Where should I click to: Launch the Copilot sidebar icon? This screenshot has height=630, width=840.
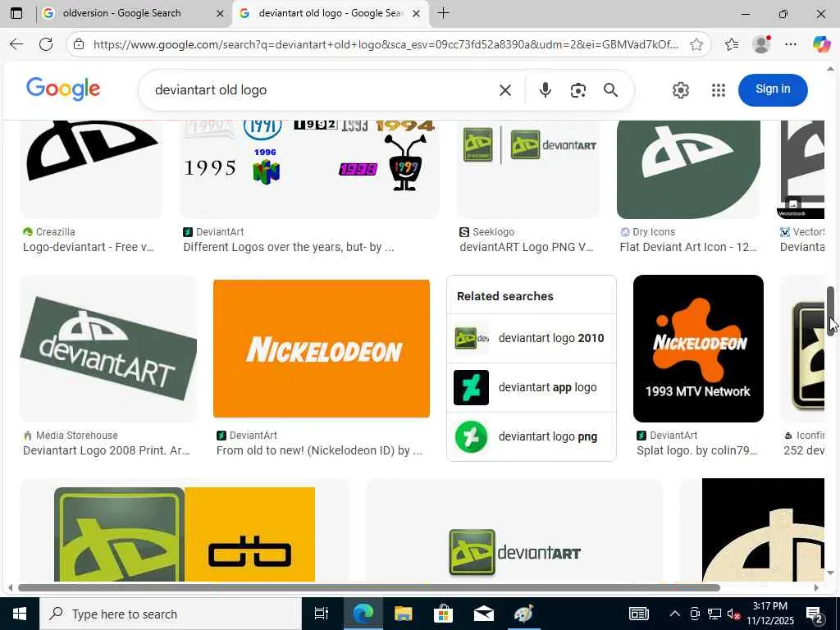pos(820,44)
